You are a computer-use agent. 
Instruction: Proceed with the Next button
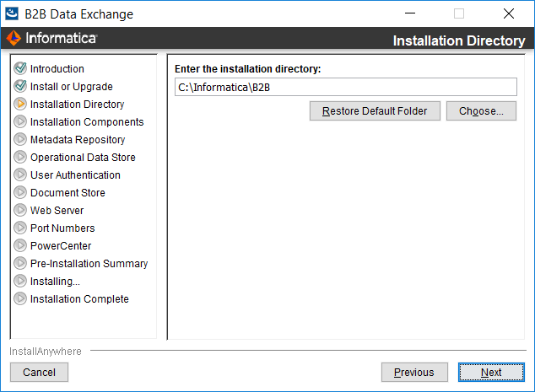pyautogui.click(x=491, y=373)
